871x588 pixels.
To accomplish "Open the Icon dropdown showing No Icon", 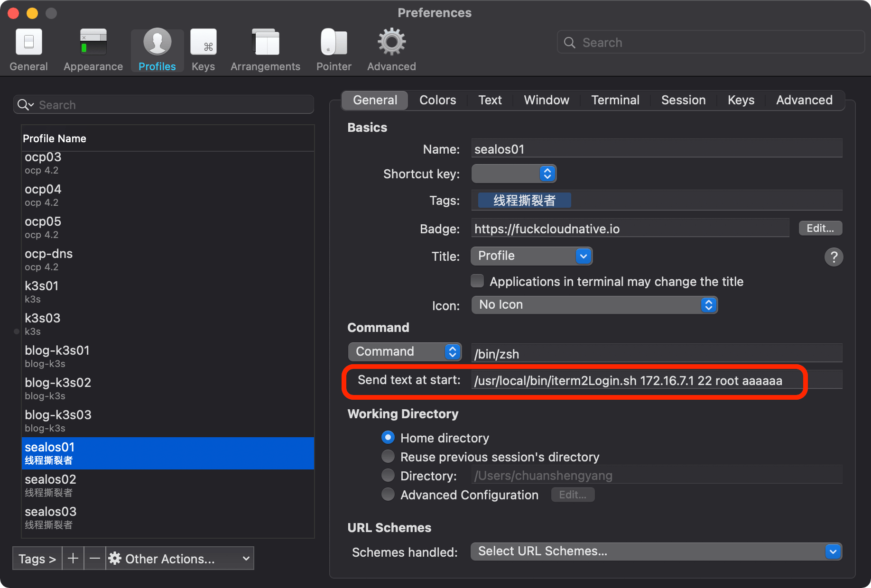I will [594, 305].
